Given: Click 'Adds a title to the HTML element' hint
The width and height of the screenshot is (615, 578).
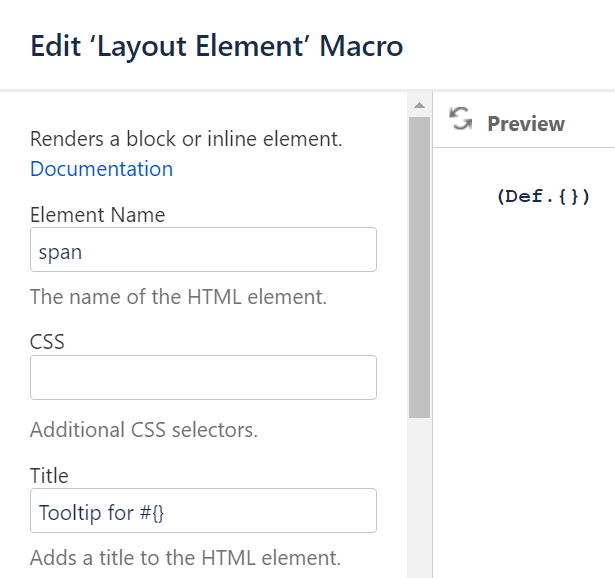Looking at the screenshot, I should pos(185,557).
